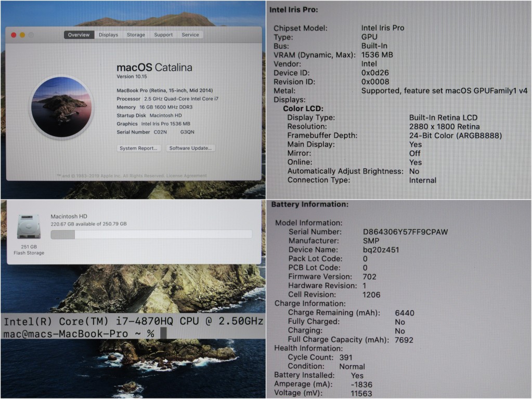Click the Serial Number value

(174, 132)
